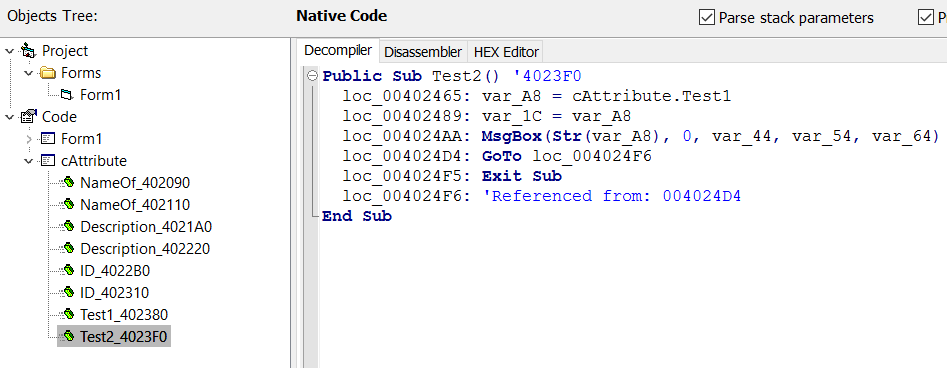Click the NameOf_402090 method icon
Screen dimensions: 947x368
pos(68,182)
